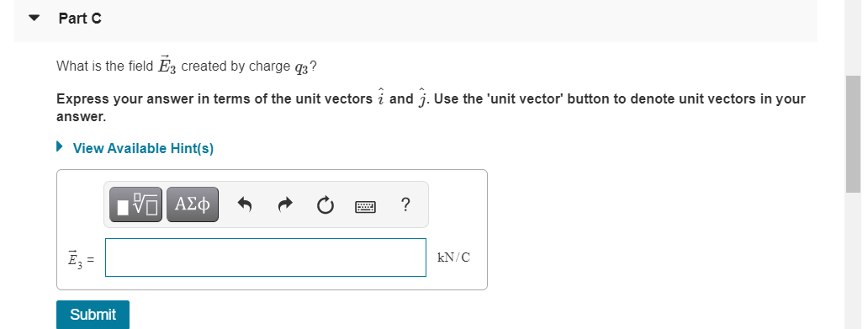Open help with the question mark icon

(x=405, y=205)
